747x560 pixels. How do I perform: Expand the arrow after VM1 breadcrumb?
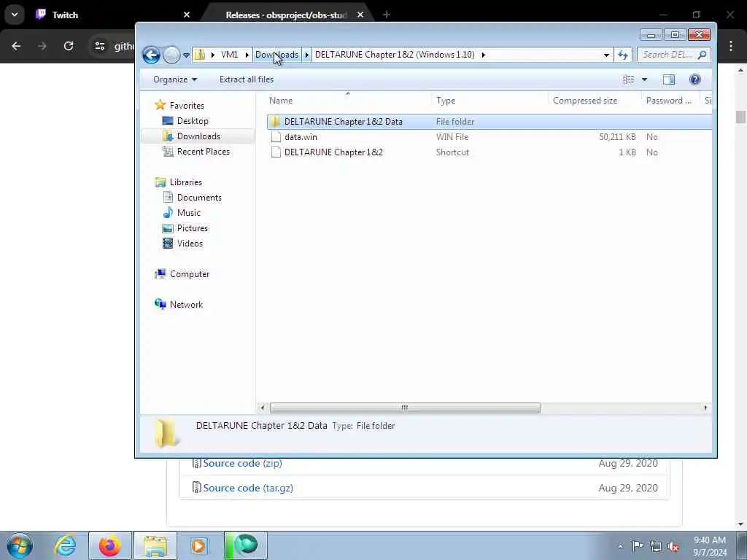[247, 55]
